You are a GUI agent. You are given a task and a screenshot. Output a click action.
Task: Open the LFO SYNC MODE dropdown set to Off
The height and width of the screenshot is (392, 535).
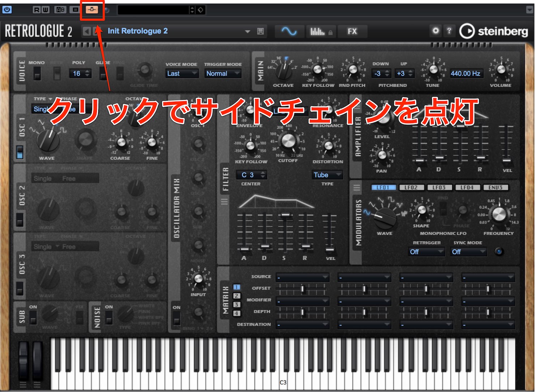(x=468, y=252)
